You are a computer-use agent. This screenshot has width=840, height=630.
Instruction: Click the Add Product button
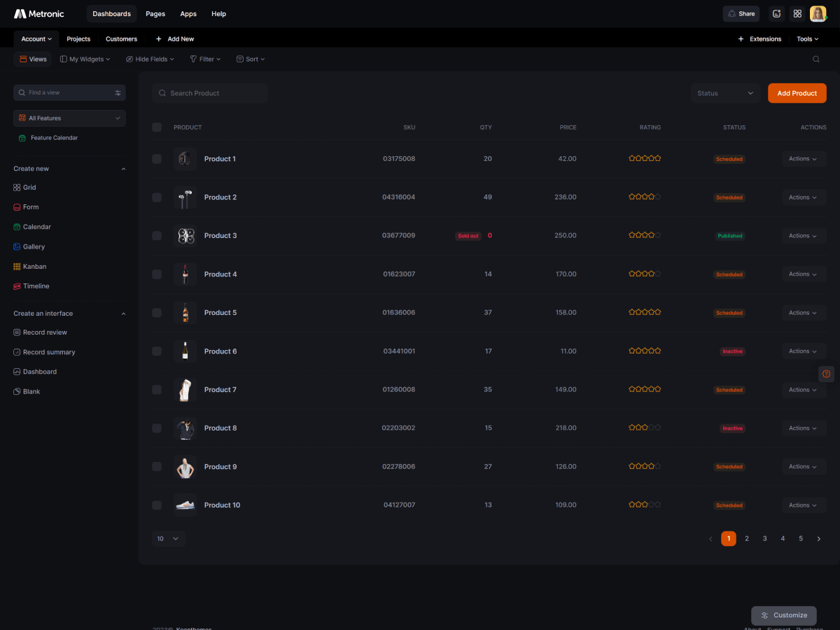[x=797, y=93]
